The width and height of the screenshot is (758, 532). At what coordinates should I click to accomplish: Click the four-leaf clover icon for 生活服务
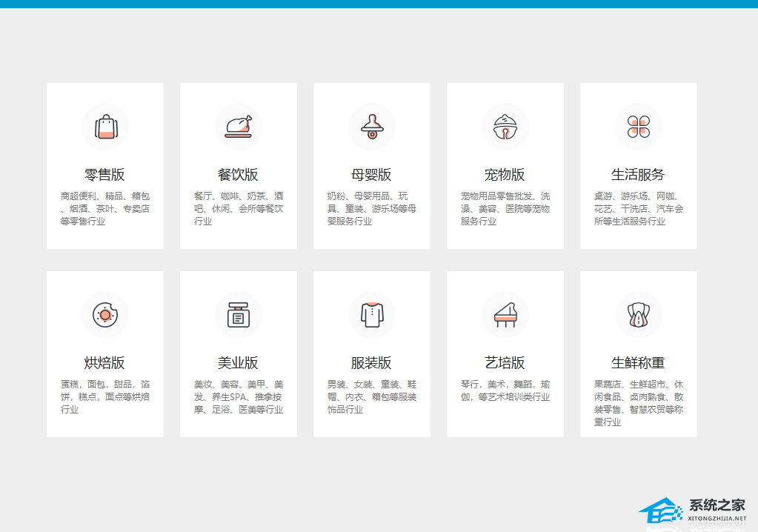coord(639,127)
